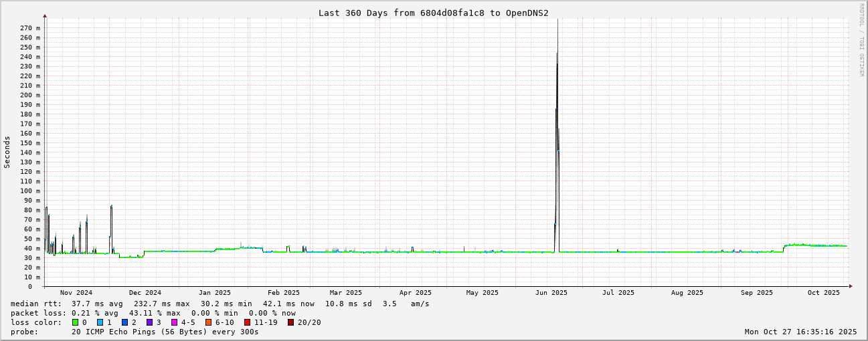Click the Mon Oct 27 timestamp
The width and height of the screenshot is (868, 341).
800,332
